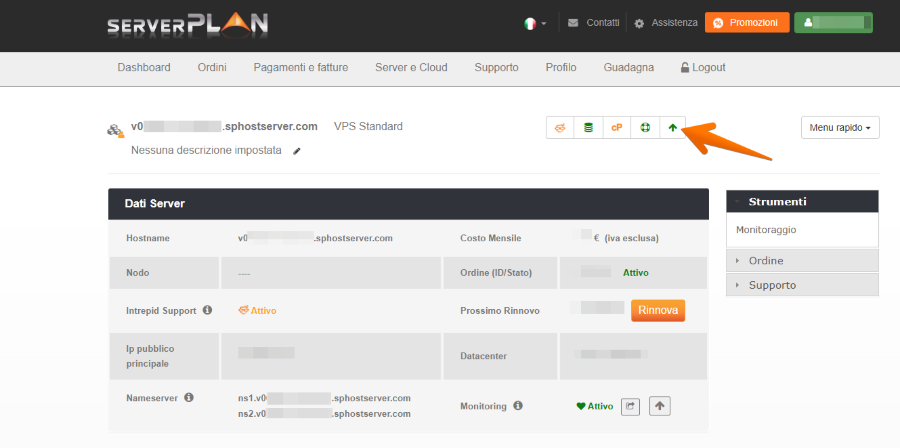Click info icon next to Intrepid Support

click(208, 310)
